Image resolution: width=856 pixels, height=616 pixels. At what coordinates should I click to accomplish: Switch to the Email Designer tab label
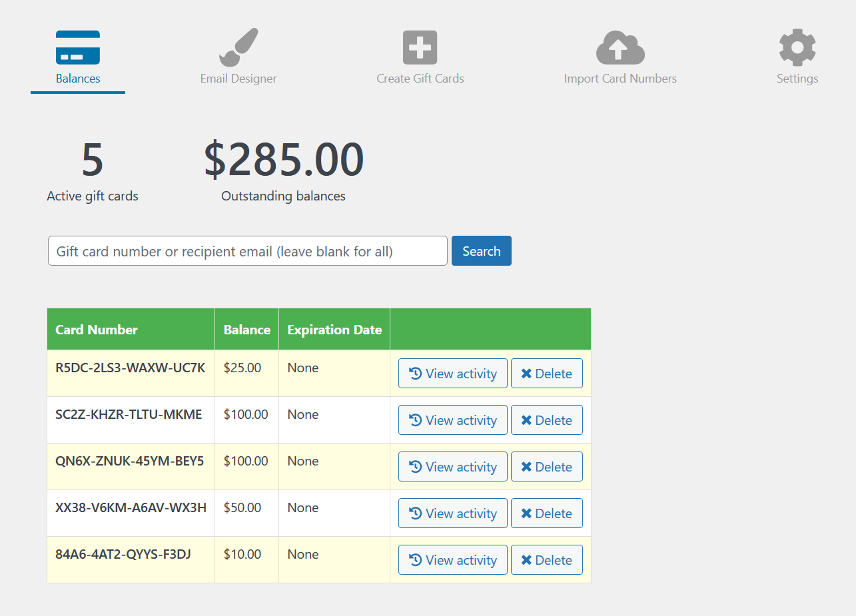tap(238, 79)
